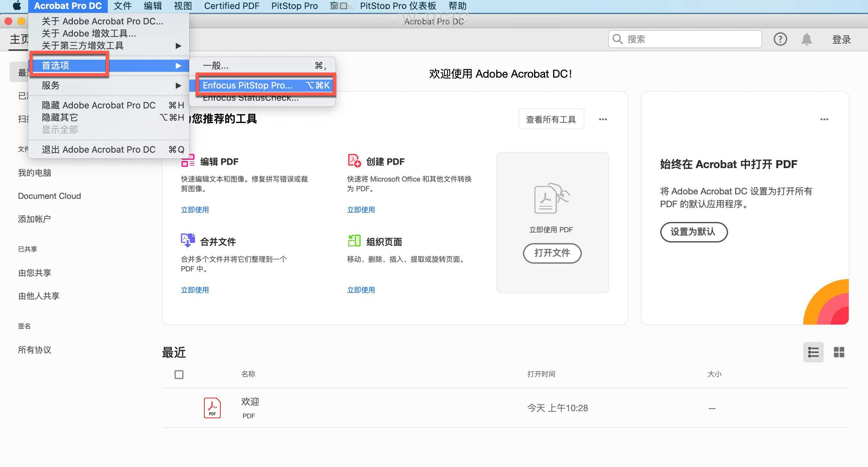868x467 pixels.
Task: Click the open-PDF document illustration
Action: [x=552, y=198]
